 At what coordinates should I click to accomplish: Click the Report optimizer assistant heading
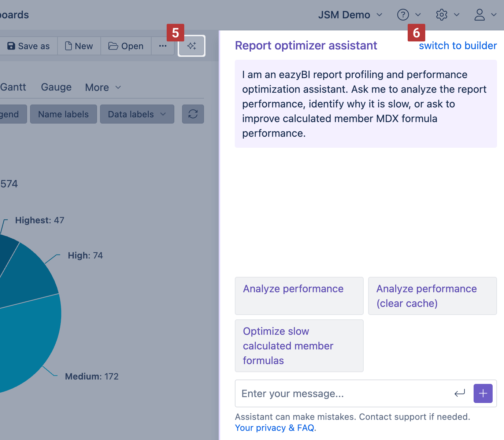(306, 45)
